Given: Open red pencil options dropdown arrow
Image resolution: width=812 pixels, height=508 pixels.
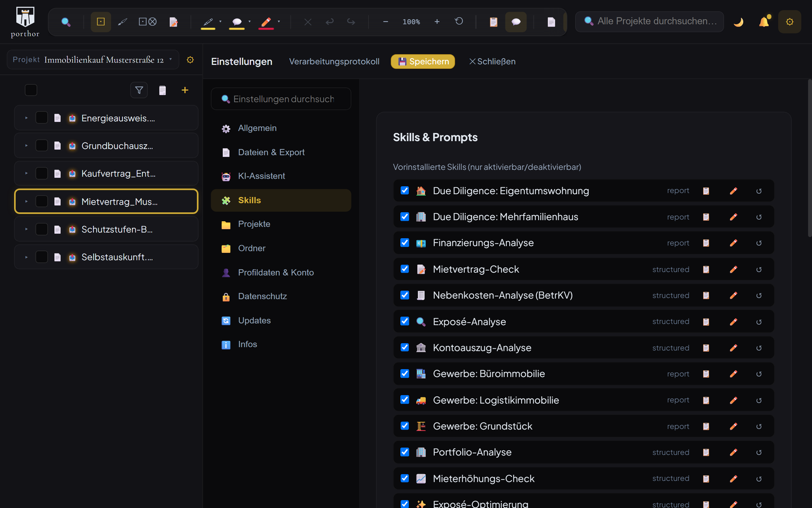Looking at the screenshot, I should pos(279,22).
